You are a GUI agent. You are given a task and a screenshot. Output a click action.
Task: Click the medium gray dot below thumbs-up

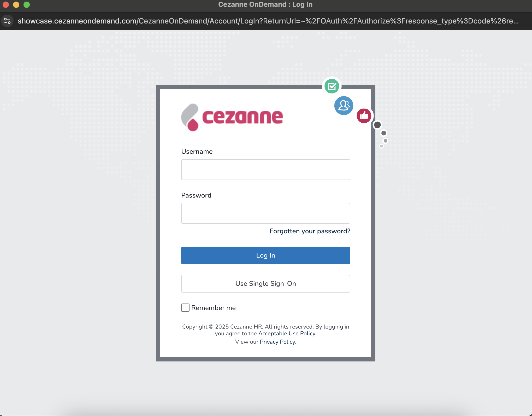[383, 133]
